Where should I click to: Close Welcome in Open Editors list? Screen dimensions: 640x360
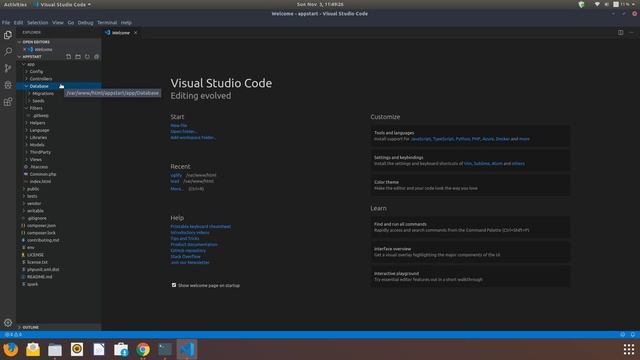24,49
